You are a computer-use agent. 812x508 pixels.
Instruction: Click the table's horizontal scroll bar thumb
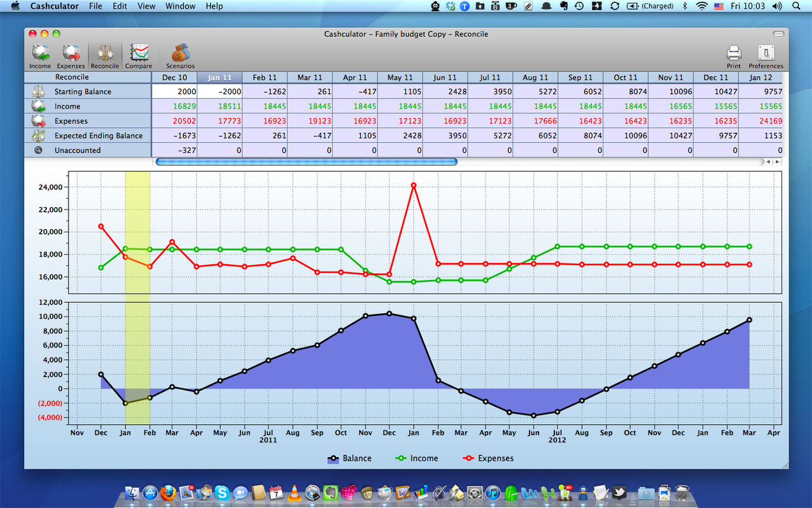[x=306, y=162]
